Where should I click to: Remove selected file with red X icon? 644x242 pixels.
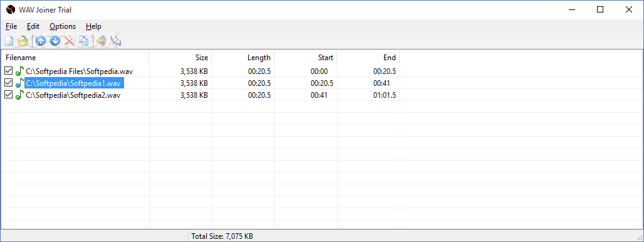pyautogui.click(x=70, y=41)
